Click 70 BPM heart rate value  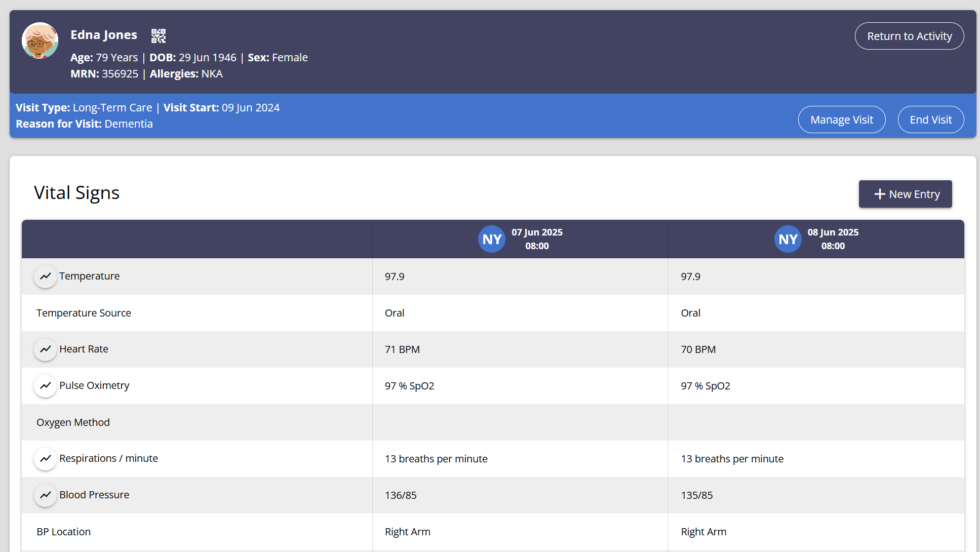pyautogui.click(x=698, y=349)
